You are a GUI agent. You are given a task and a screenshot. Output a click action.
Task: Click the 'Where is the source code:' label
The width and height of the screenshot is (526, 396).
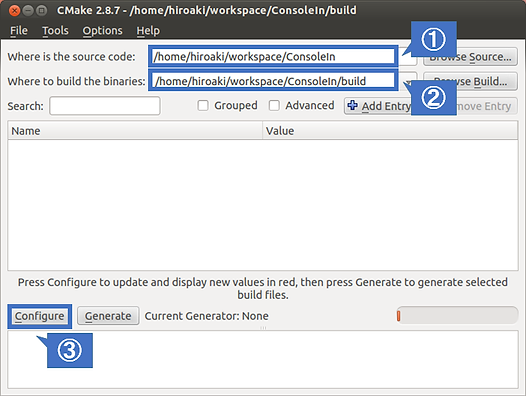71,57
